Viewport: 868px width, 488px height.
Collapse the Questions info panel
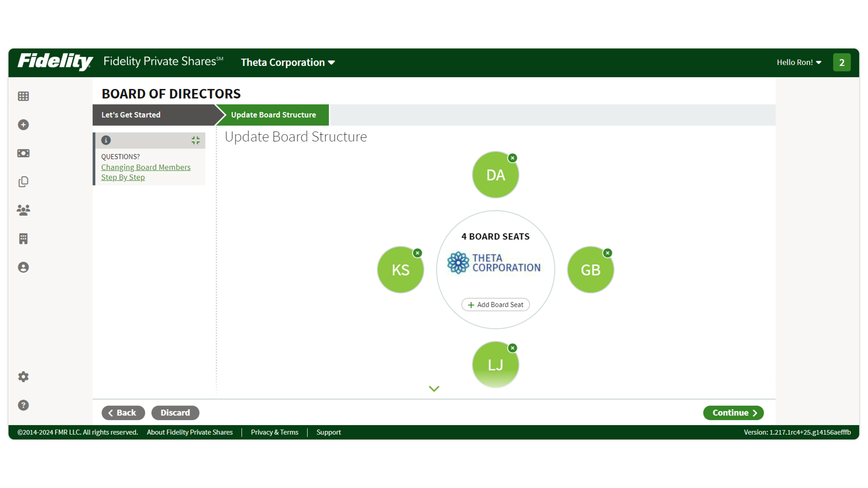[195, 141]
